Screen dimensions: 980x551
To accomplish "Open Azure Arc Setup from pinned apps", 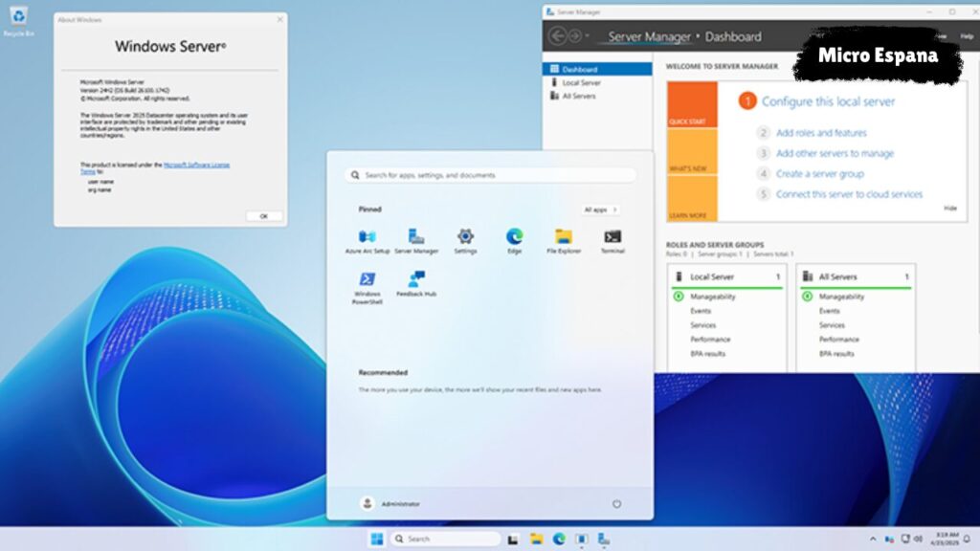I will 367,237.
